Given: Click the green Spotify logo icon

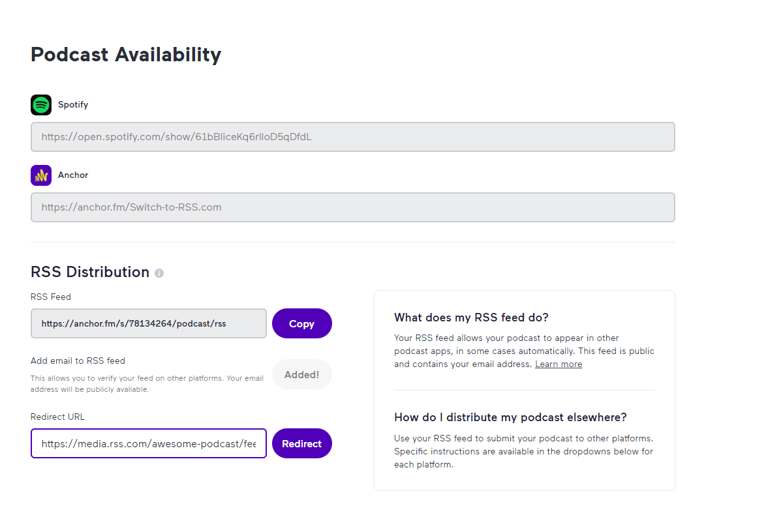Looking at the screenshot, I should pyautogui.click(x=41, y=105).
